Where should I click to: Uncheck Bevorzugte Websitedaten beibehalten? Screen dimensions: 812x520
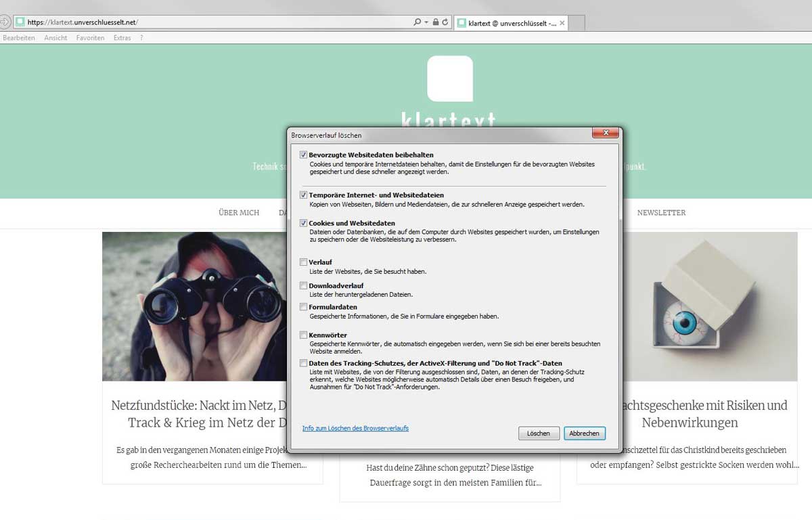point(304,155)
